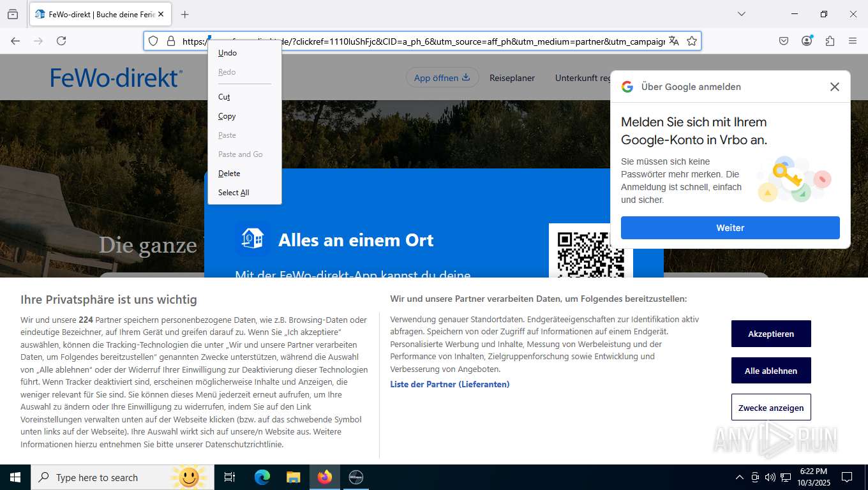Launch Microsoft Edge from the taskbar
Viewport: 868px width, 490px height.
pos(262,477)
